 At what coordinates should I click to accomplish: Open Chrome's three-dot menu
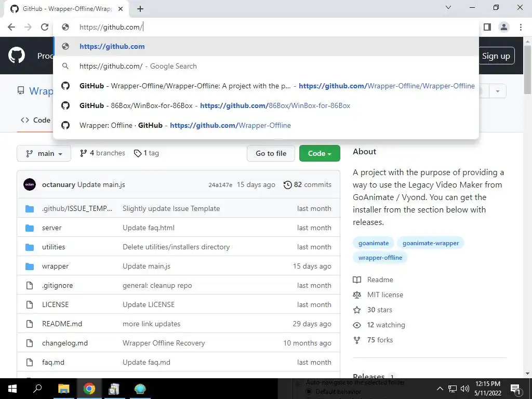(x=521, y=27)
